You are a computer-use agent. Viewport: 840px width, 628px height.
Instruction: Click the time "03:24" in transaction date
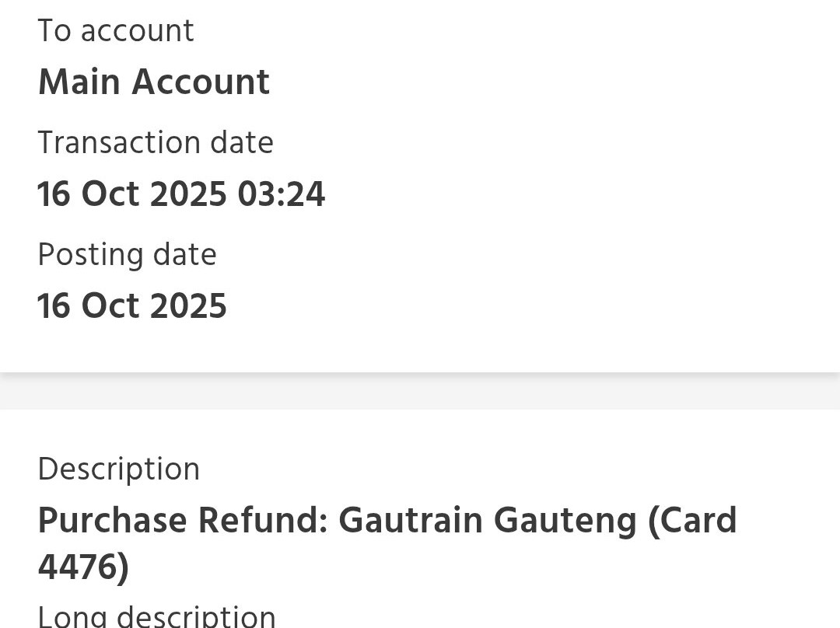[x=282, y=194]
